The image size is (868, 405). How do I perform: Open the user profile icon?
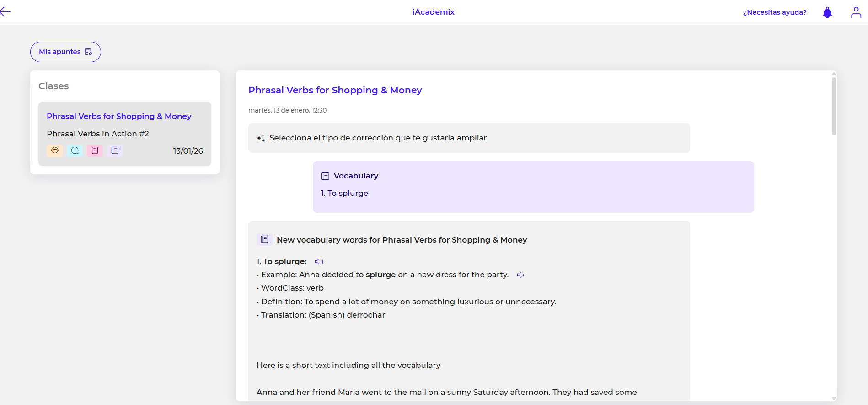point(856,12)
